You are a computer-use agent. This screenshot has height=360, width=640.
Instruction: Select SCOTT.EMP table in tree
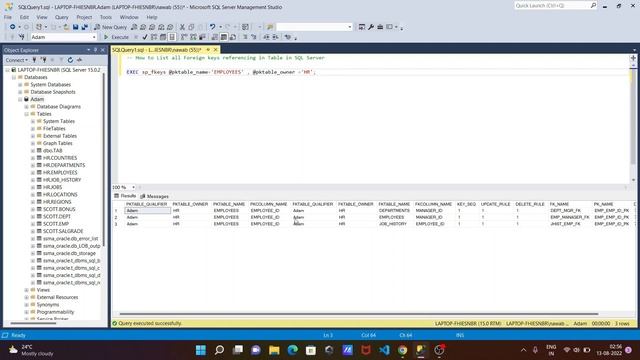pyautogui.click(x=56, y=224)
